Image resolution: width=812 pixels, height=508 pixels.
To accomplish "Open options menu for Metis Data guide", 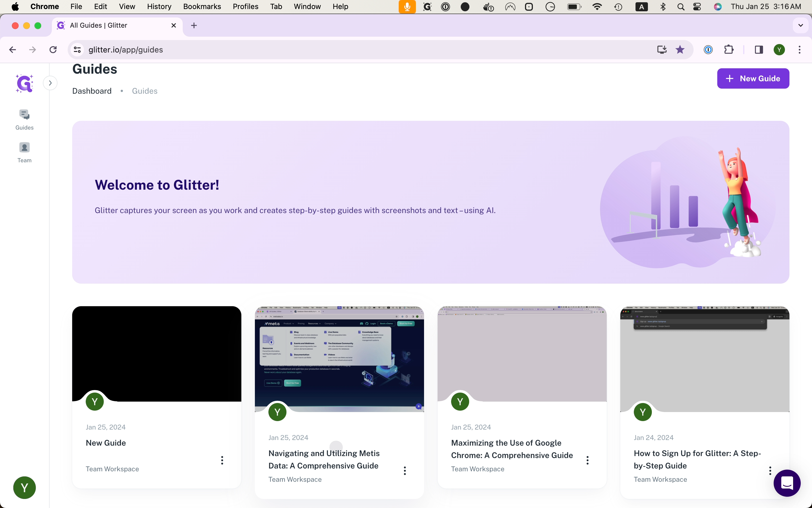I will pyautogui.click(x=405, y=471).
